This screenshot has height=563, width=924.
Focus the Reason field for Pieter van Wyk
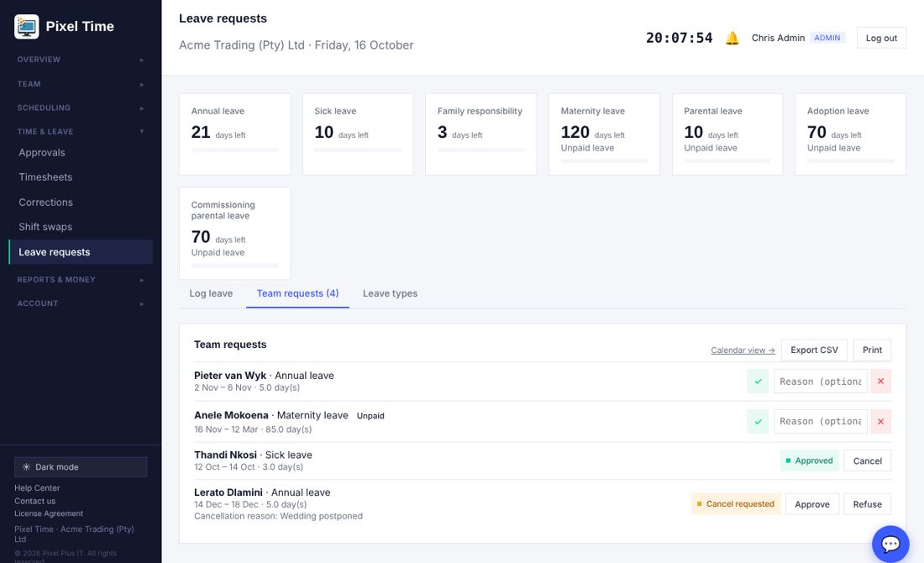click(x=821, y=381)
